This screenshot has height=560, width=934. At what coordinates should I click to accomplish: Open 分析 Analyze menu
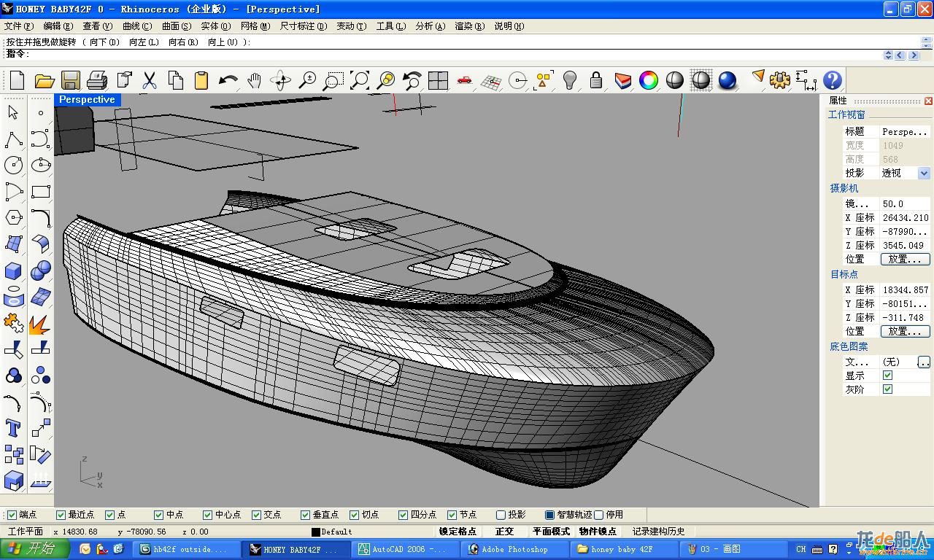click(x=430, y=26)
